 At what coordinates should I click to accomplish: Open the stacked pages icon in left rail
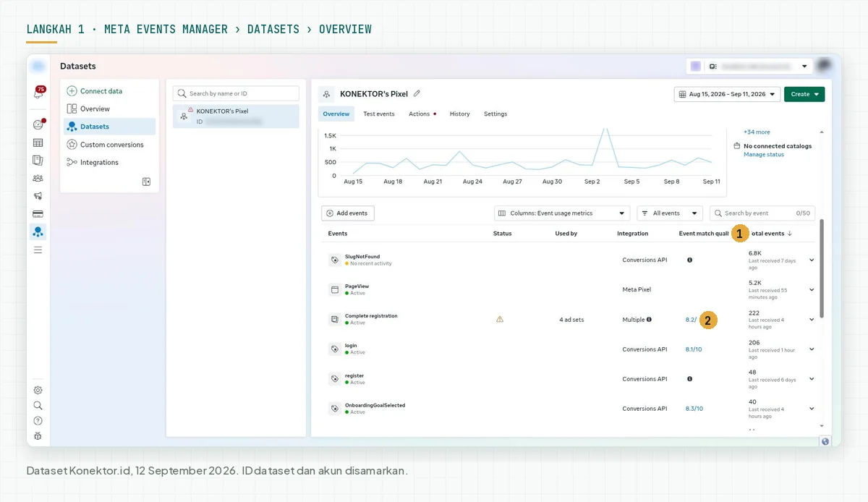(38, 160)
